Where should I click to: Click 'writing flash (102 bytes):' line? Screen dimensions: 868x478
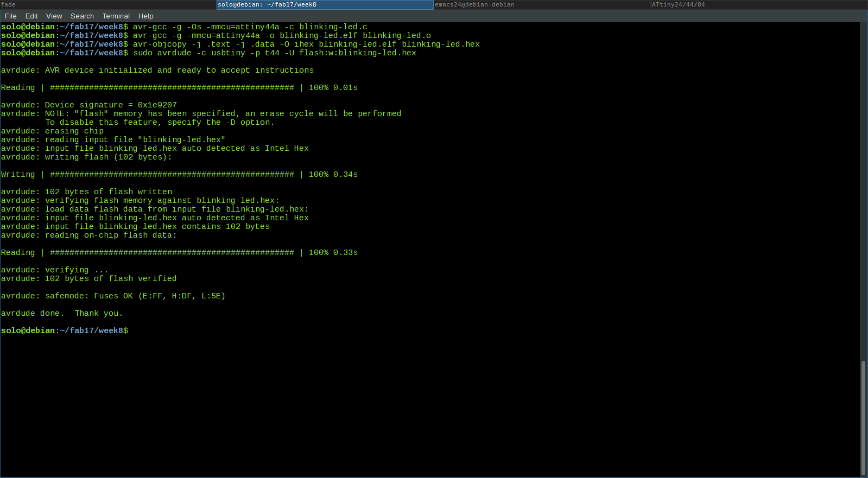[86, 157]
